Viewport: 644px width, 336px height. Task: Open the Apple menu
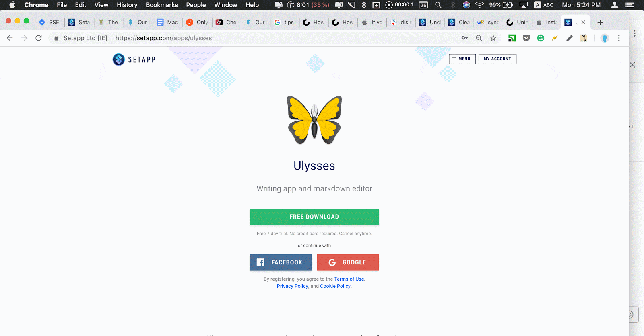pyautogui.click(x=12, y=5)
